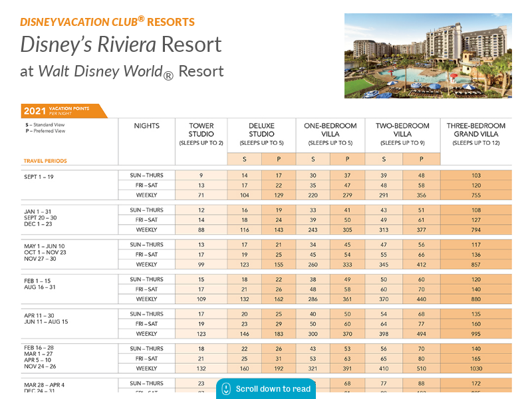Image resolution: width=532 pixels, height=399 pixels.
Task: Open the Riviera Resort photo thumbnail
Action: [x=428, y=55]
